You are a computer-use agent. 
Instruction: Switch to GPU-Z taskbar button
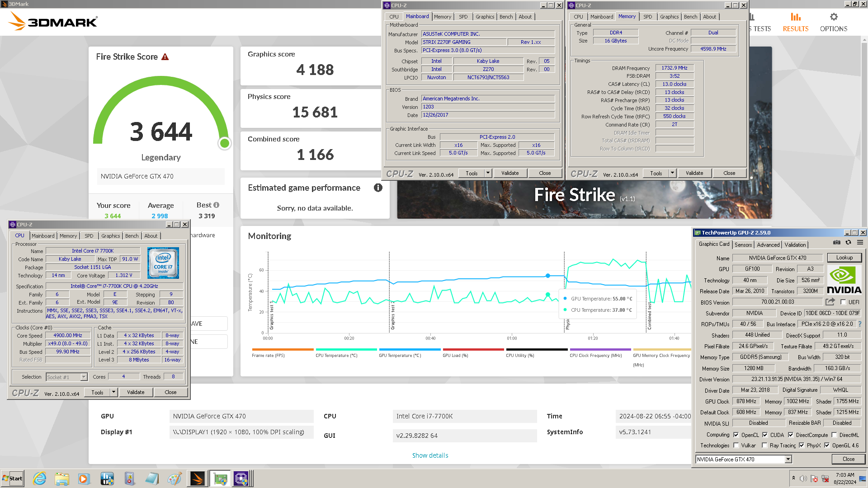click(220, 479)
